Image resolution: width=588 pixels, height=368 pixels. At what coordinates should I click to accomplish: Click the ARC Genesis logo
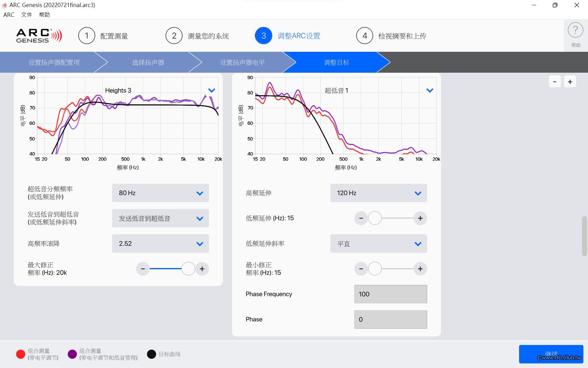[39, 36]
